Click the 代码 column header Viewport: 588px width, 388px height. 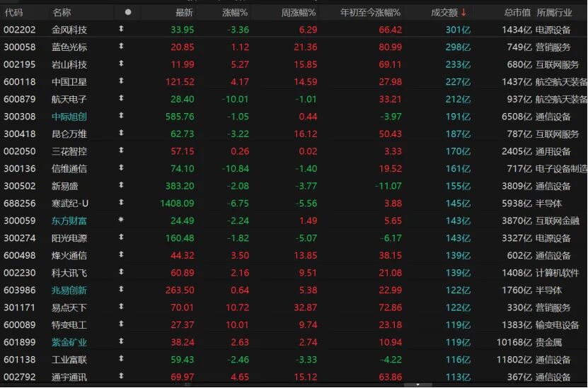coord(14,13)
